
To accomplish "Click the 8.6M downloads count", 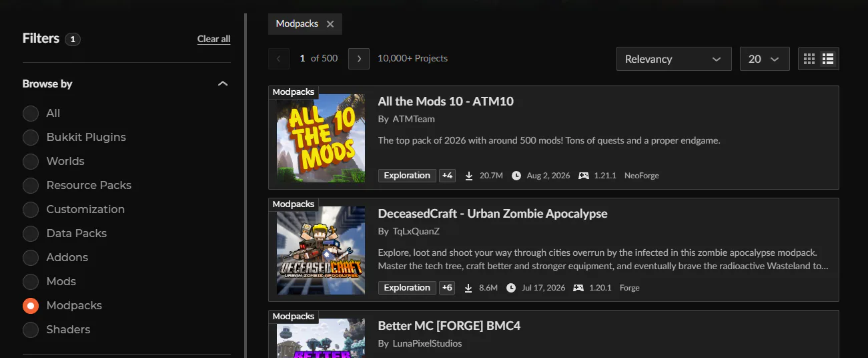I will pos(488,288).
